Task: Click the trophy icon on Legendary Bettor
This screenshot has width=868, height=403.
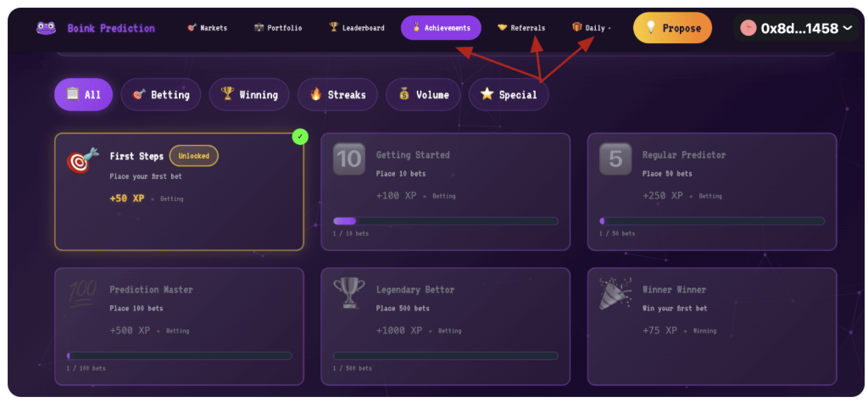Action: pyautogui.click(x=348, y=294)
